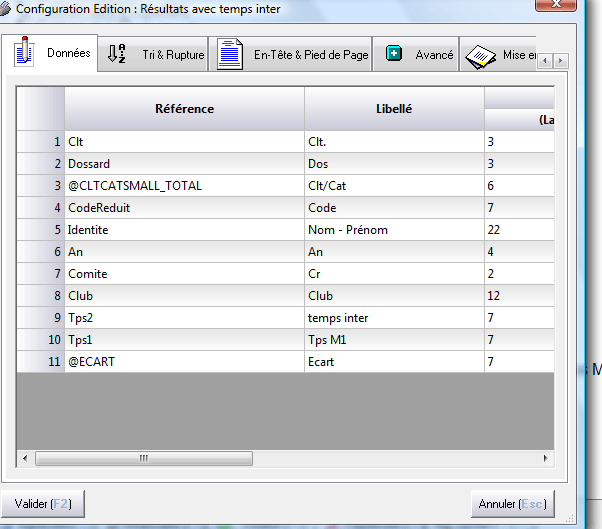Select row 5 Identite reference cell
Image resolution: width=602 pixels, height=529 pixels.
(x=184, y=229)
